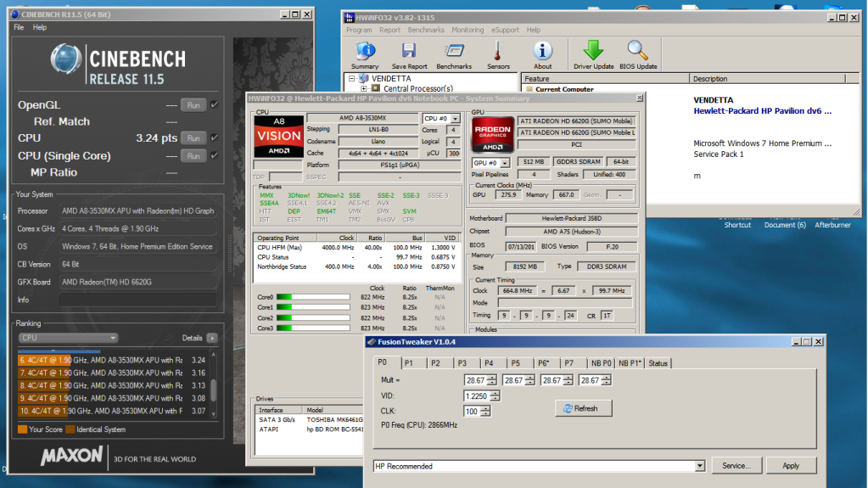Click the CLK value field

472,411
